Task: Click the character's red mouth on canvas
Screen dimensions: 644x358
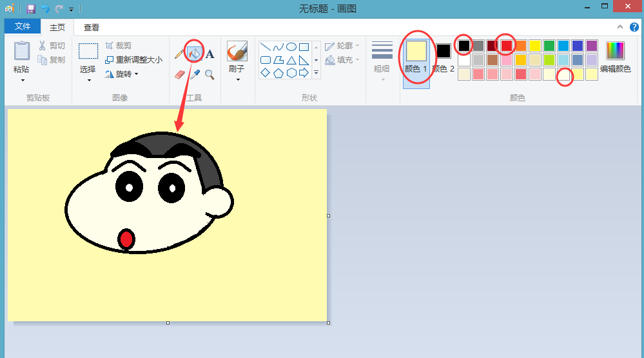Action: point(126,239)
